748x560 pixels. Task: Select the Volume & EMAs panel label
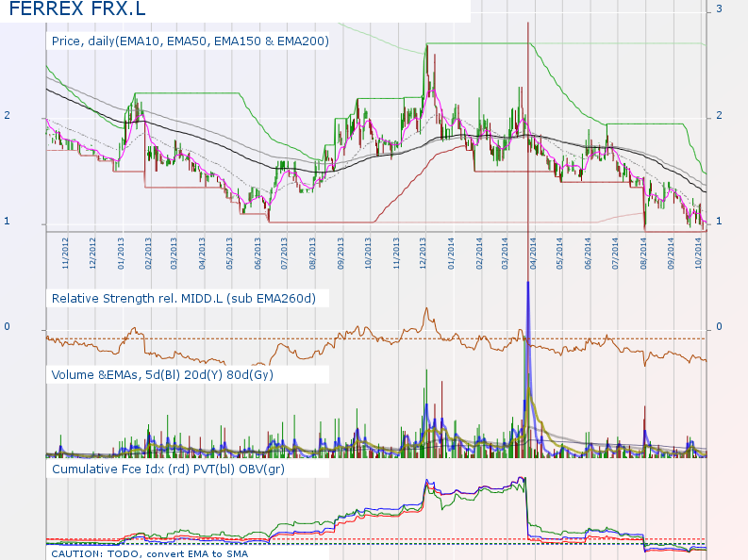coord(171,374)
